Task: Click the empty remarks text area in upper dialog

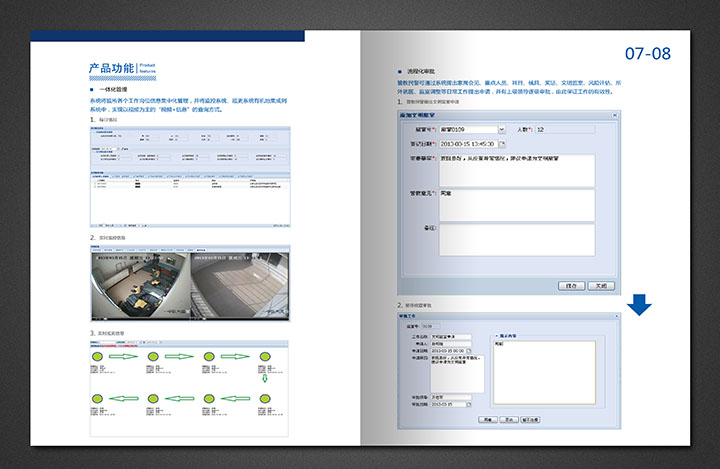Action: (516, 240)
